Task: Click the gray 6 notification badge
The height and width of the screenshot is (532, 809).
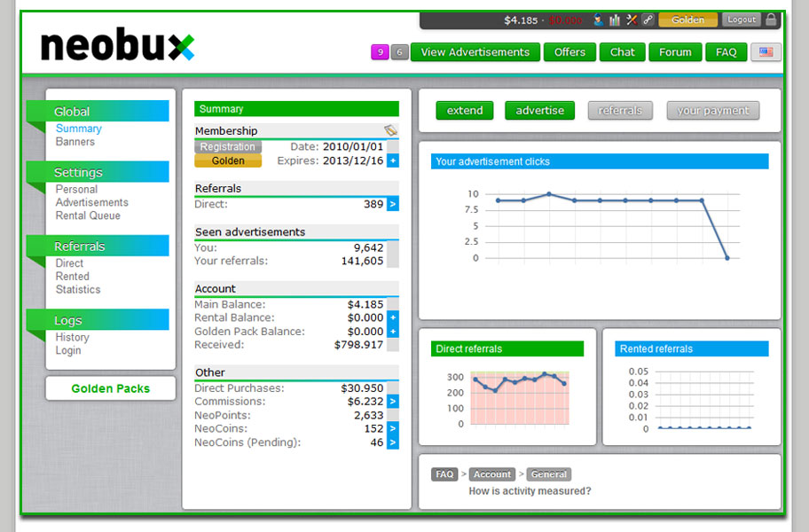Action: coord(399,52)
